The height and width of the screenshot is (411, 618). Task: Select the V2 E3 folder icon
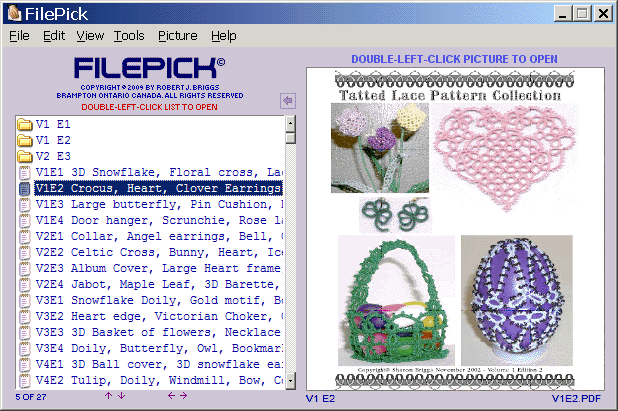[25, 156]
